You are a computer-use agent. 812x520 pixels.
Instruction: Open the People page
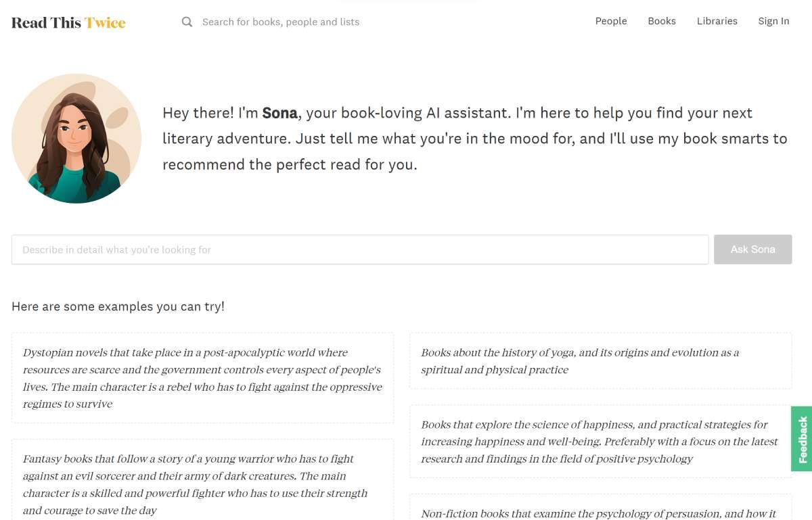click(610, 21)
